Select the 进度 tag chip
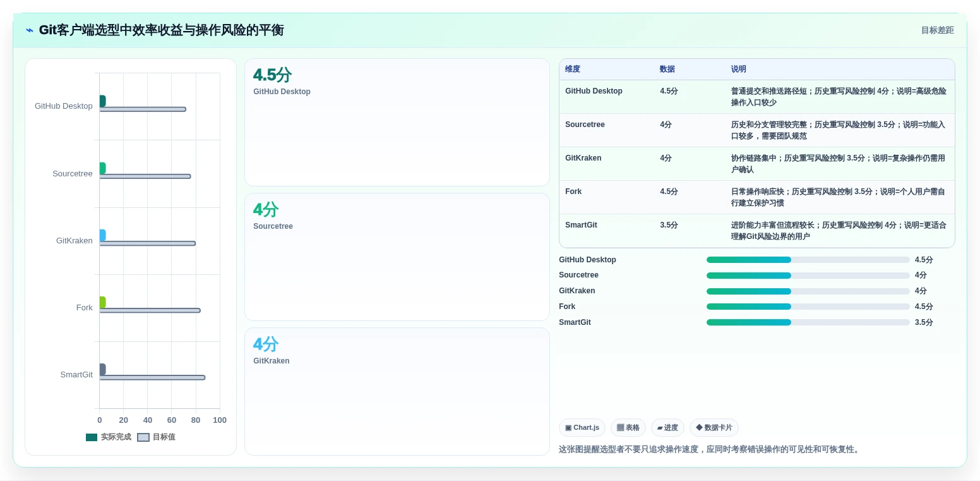 pos(667,428)
